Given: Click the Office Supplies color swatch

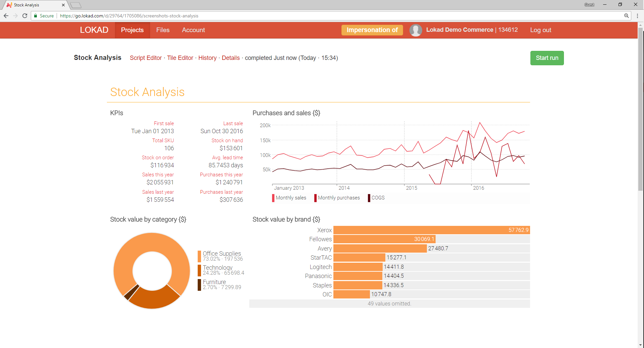Looking at the screenshot, I should coord(199,256).
